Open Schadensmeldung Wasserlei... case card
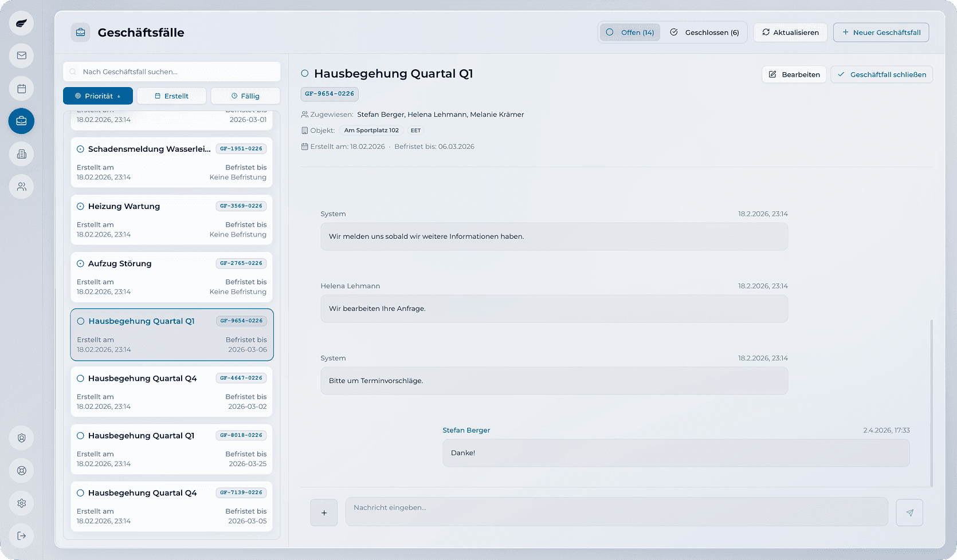This screenshot has width=957, height=560. 171,162
